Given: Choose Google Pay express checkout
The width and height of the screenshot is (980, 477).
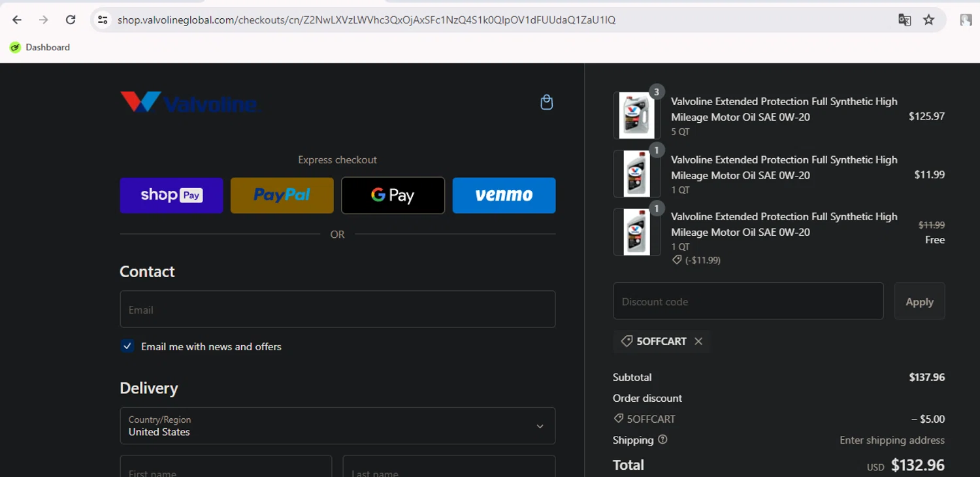Looking at the screenshot, I should coord(393,195).
